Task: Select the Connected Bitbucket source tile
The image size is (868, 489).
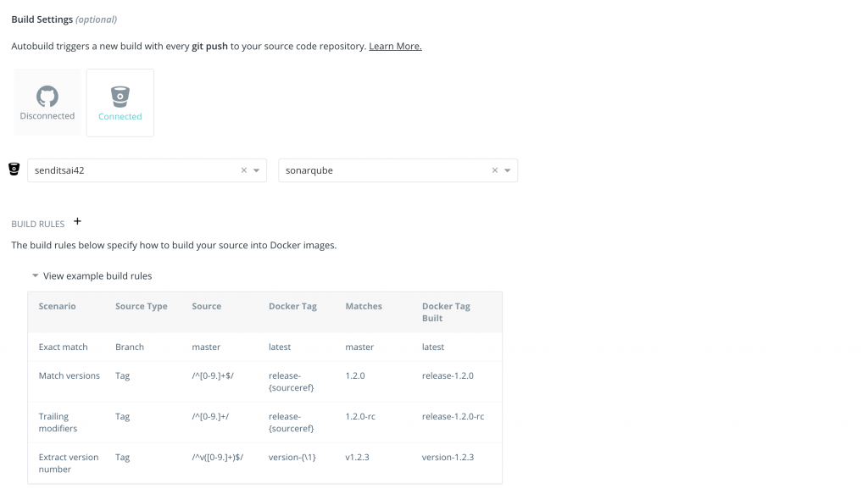Action: coord(120,103)
